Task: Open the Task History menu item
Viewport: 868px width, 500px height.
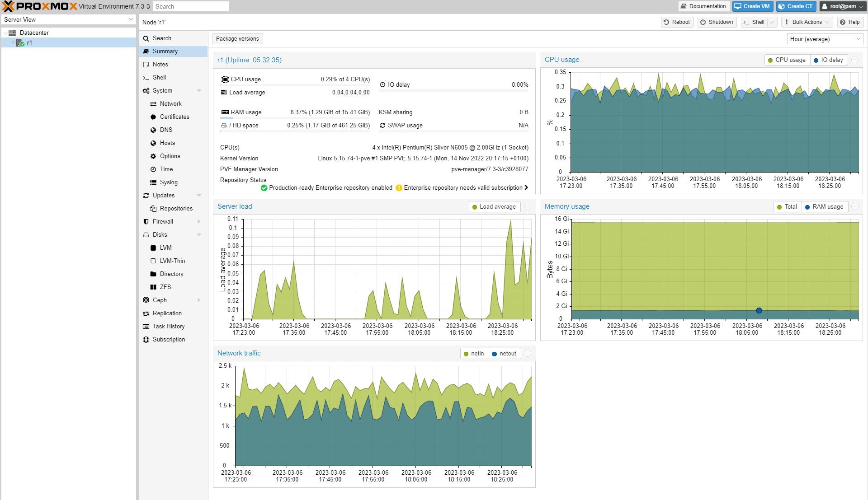Action: tap(168, 326)
